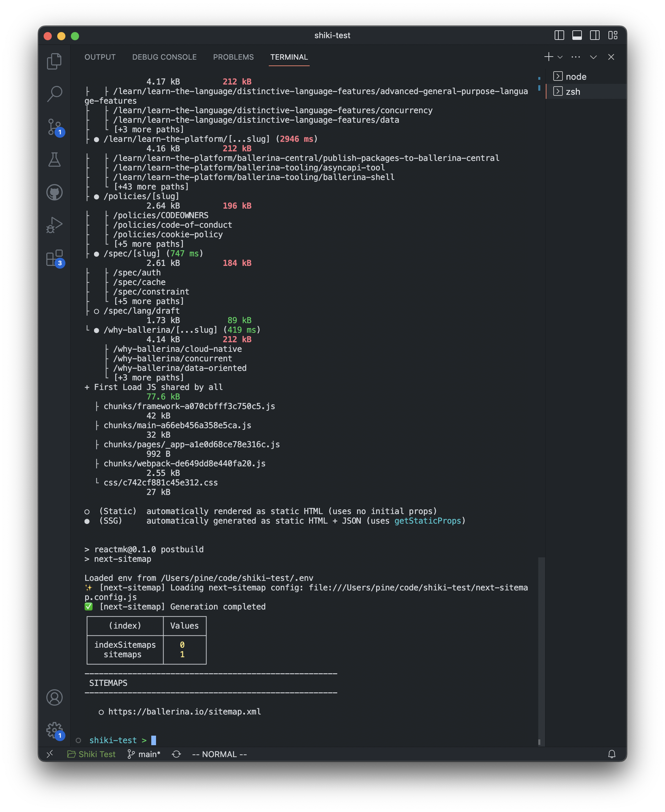Open the Run and Debug view
The height and width of the screenshot is (812, 665).
click(x=55, y=225)
